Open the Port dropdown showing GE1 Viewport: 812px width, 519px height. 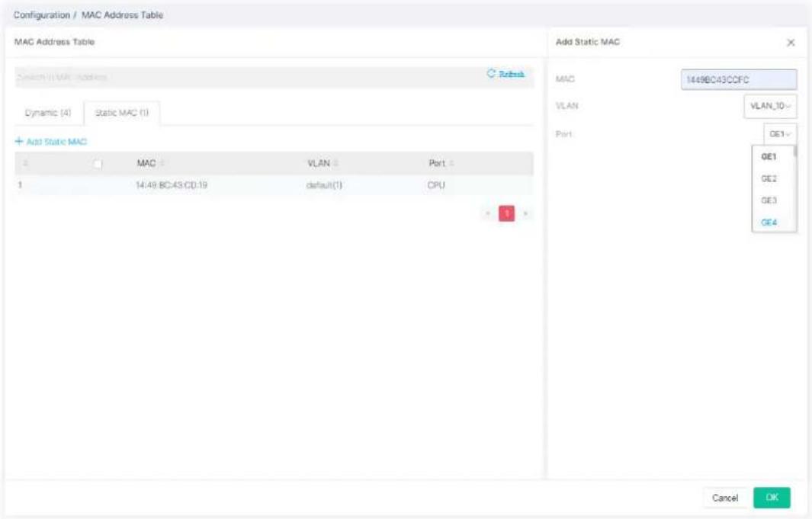(780, 134)
